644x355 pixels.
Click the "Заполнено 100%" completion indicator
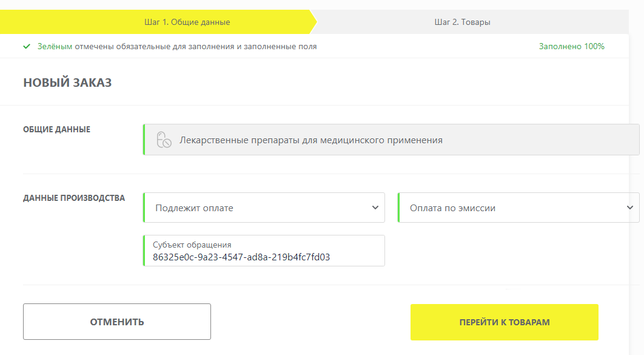[572, 45]
